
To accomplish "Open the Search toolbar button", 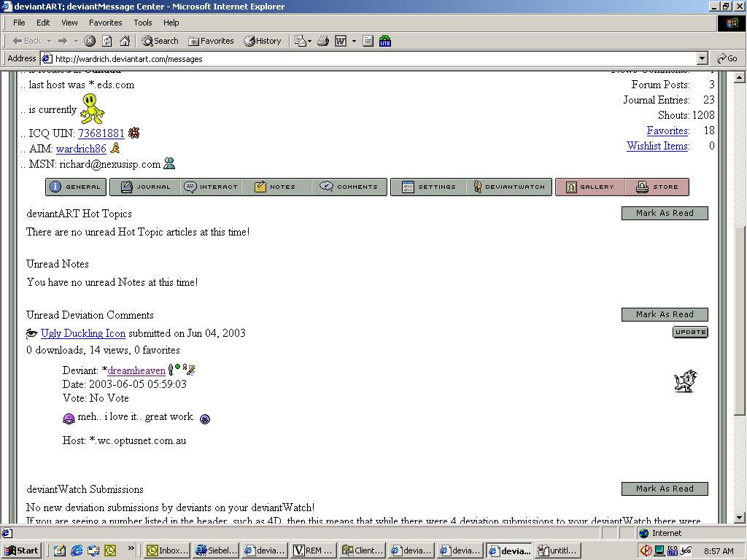I will point(160,41).
